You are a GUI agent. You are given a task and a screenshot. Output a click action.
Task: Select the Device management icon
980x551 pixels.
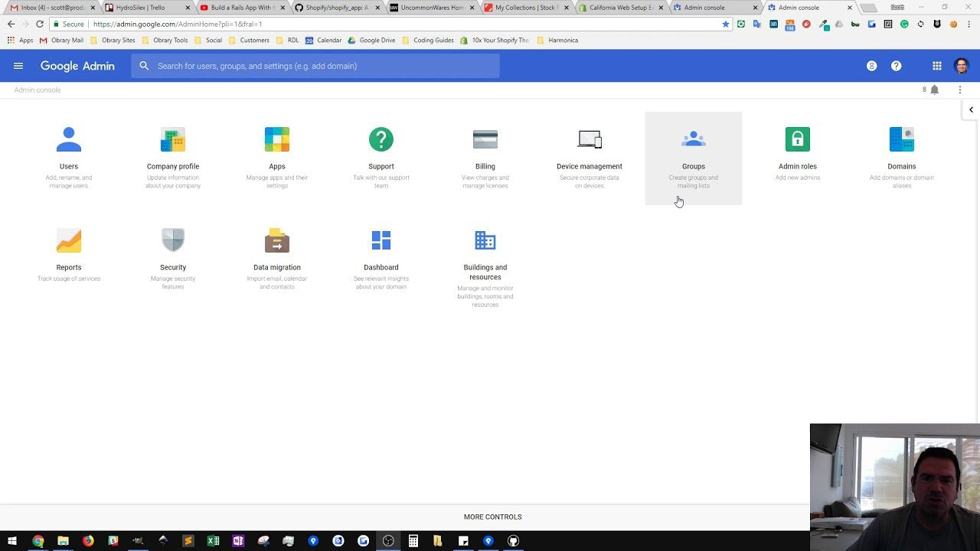(589, 139)
